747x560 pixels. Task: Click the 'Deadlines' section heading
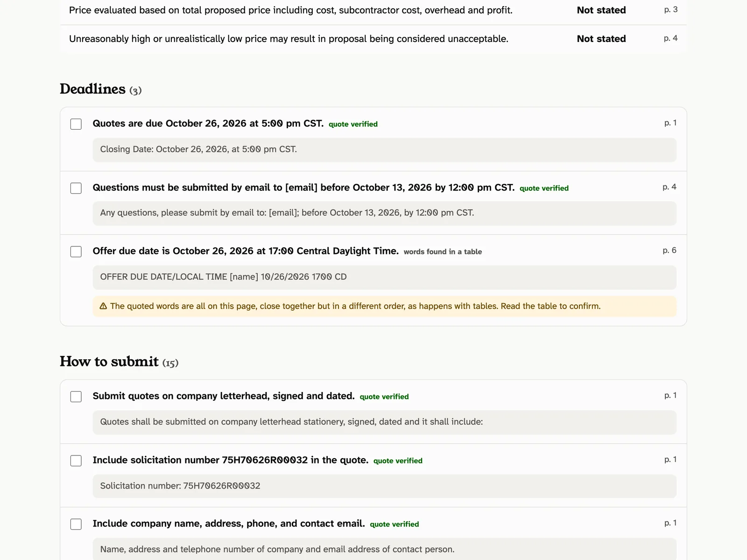[x=92, y=89]
